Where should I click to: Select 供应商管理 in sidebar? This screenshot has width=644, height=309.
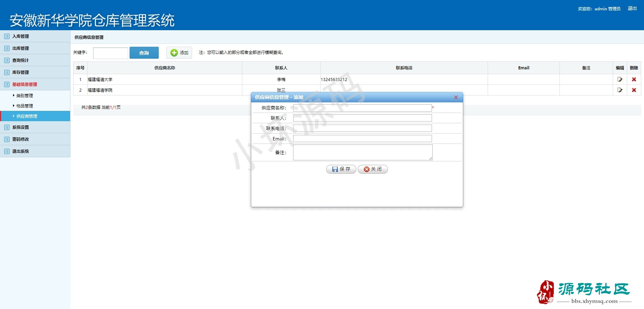pyautogui.click(x=27, y=116)
